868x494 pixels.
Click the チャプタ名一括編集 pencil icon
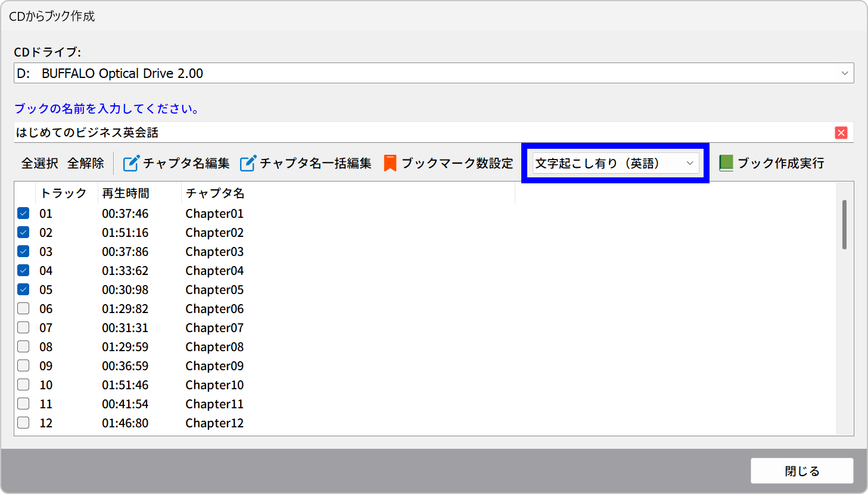click(248, 163)
